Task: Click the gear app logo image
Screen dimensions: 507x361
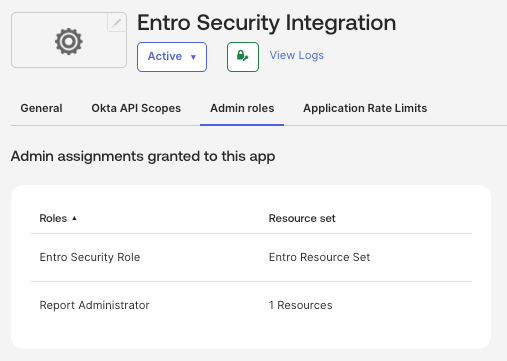Action: point(69,42)
